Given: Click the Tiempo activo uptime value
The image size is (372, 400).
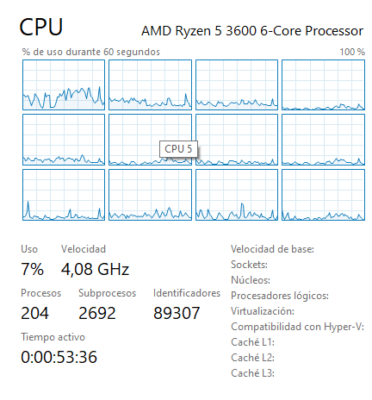Looking at the screenshot, I should [x=59, y=357].
